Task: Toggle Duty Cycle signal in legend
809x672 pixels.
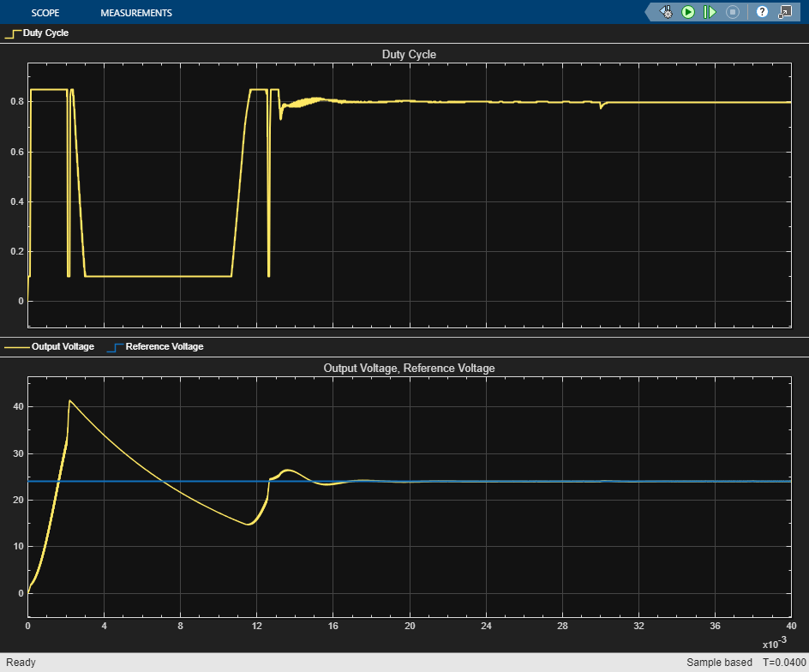Action: [45, 33]
